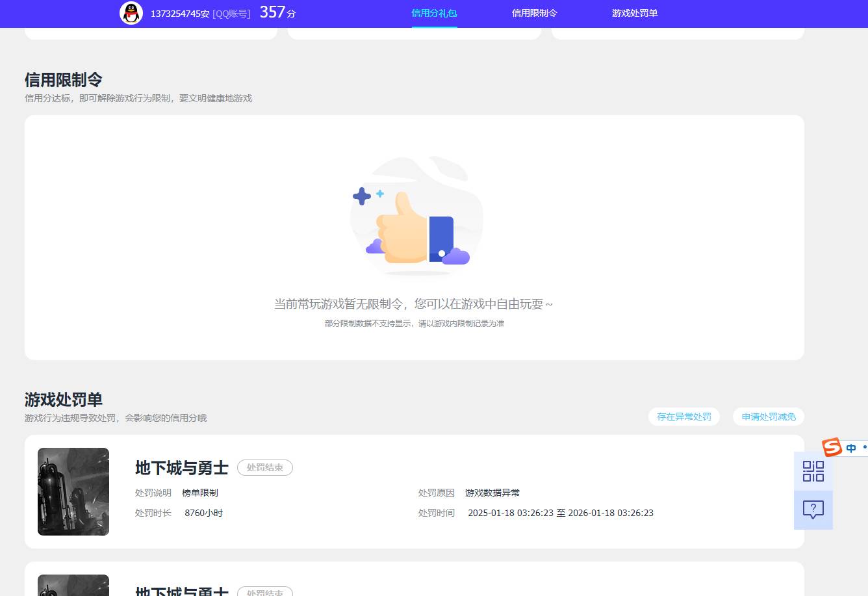Screen dimensions: 868x596
Task: Click the 处罚结束 badge on the first penalty
Action: (264, 467)
